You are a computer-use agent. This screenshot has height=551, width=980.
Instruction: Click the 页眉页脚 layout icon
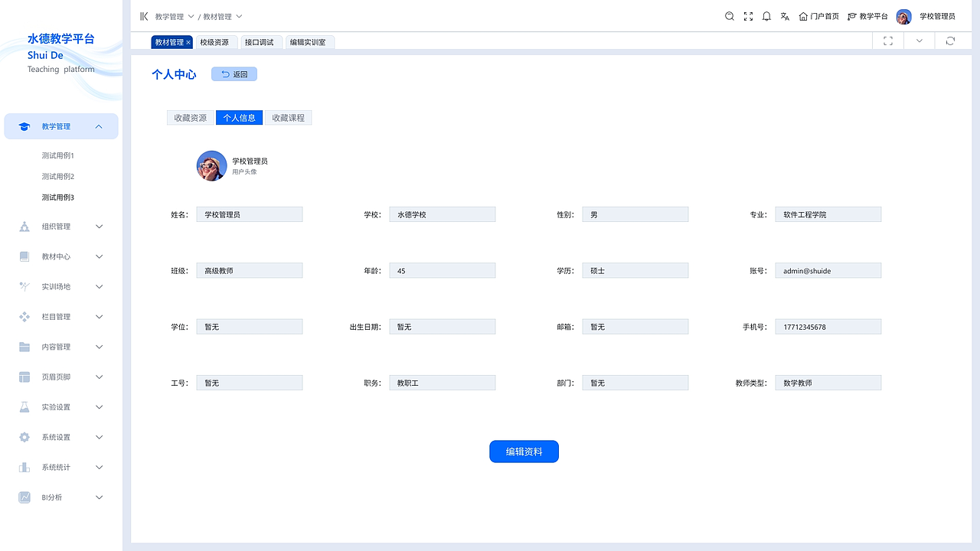point(24,377)
